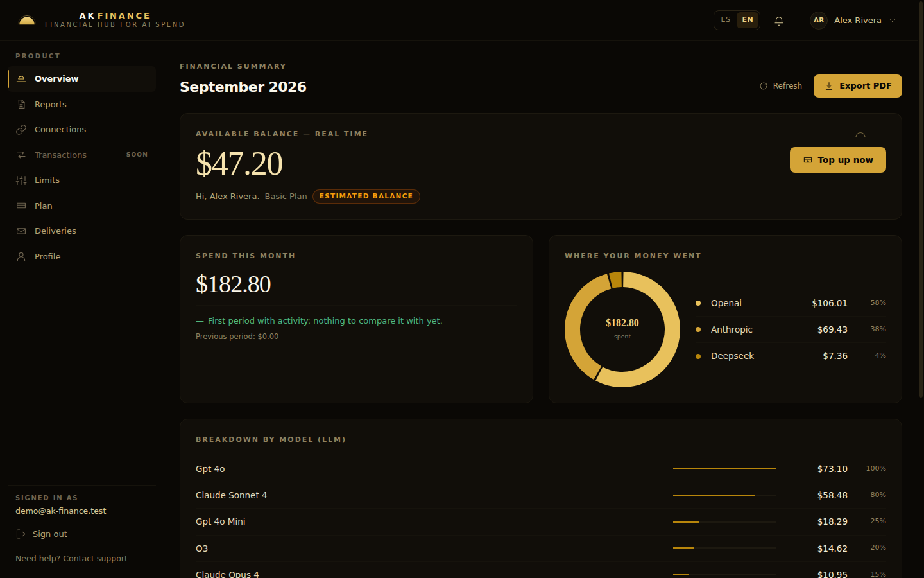
Task: Click the $18.29 model amount
Action: click(x=832, y=521)
